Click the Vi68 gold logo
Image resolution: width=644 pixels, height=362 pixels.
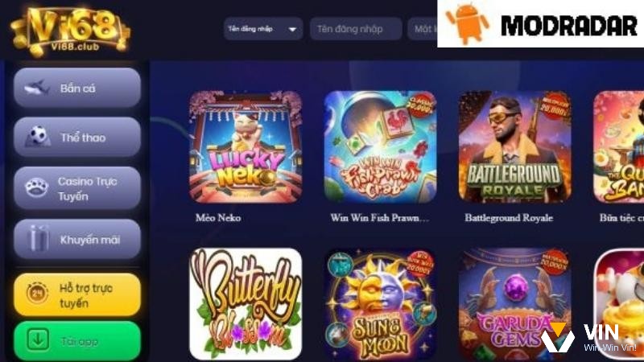[x=70, y=31]
